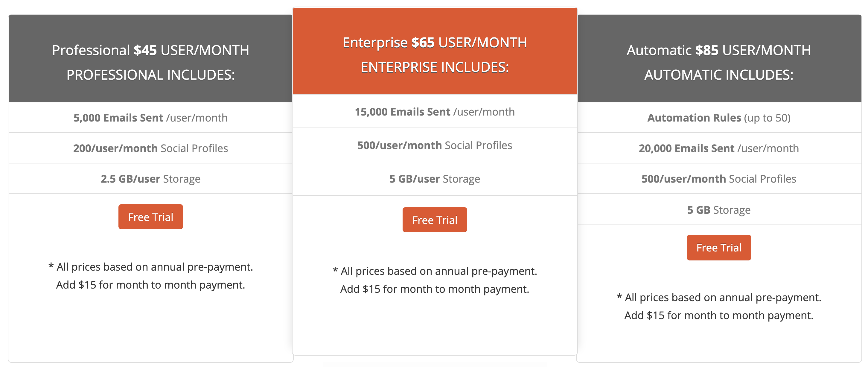
Task: Select the Enterprise $65 plan header
Action: click(435, 51)
